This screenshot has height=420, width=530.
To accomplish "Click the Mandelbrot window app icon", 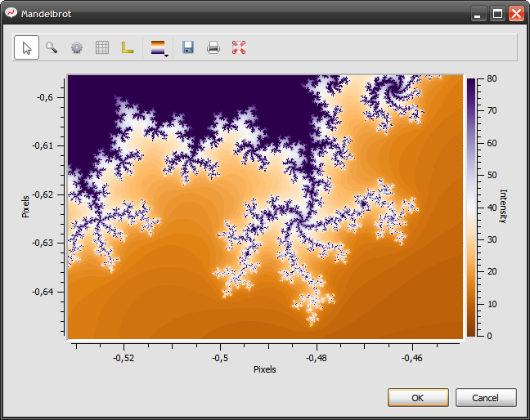I will (11, 13).
